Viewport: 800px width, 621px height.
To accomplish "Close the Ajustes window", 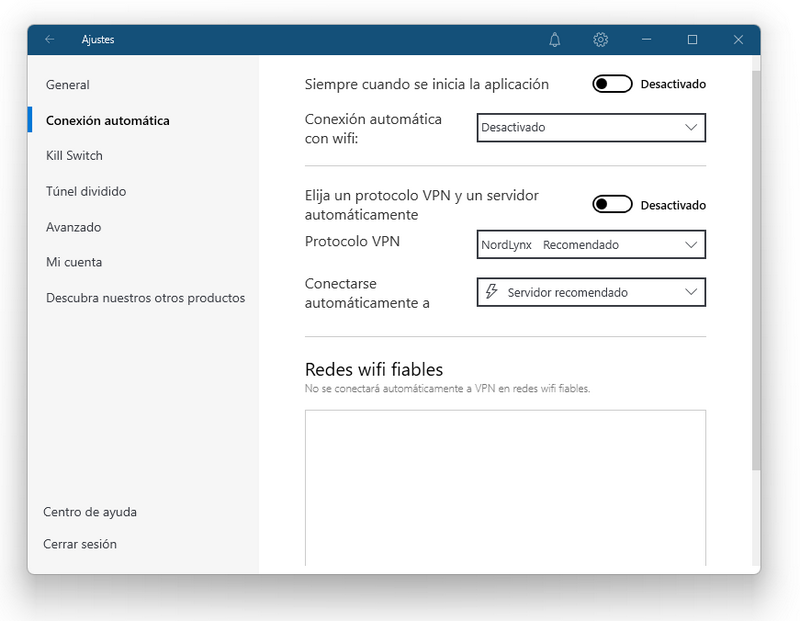I will click(x=738, y=39).
